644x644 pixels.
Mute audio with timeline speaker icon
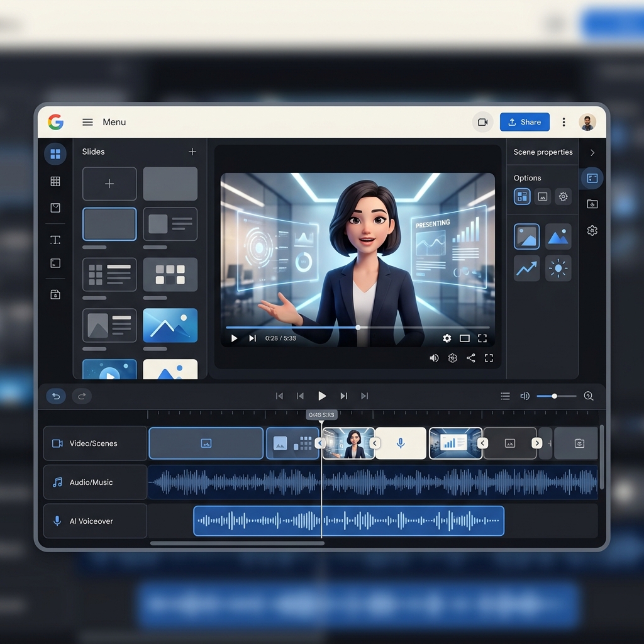click(525, 396)
